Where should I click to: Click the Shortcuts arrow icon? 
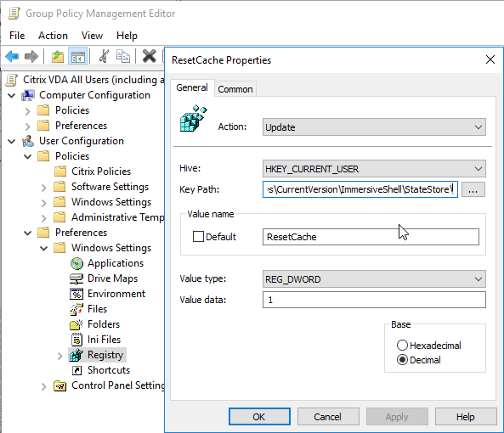tap(76, 370)
